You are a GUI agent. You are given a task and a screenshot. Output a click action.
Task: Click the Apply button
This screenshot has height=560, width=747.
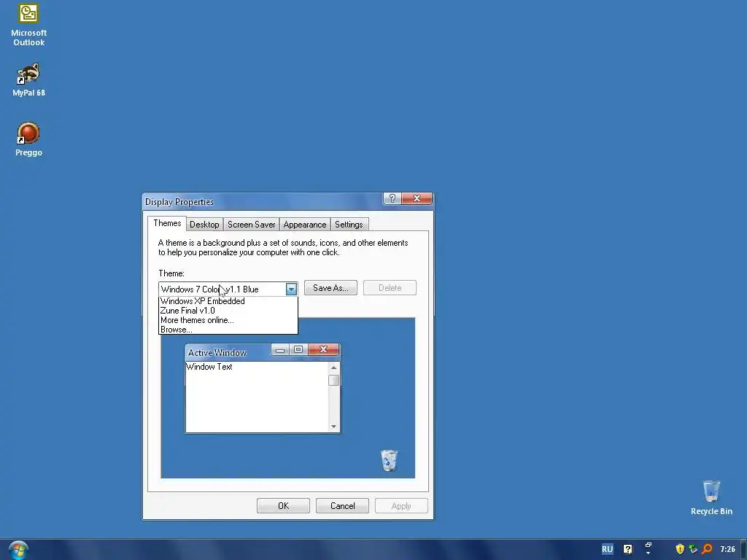401,506
